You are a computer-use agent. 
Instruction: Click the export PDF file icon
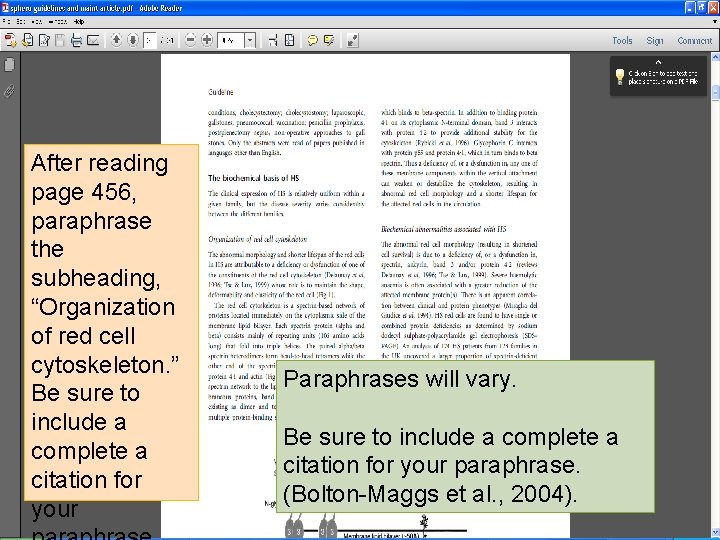coord(28,40)
